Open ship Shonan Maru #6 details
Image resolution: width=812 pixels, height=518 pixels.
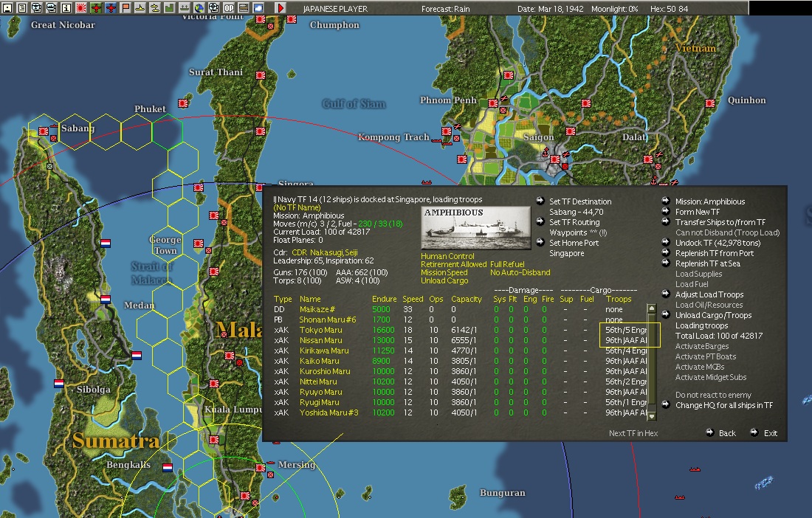tap(328, 320)
